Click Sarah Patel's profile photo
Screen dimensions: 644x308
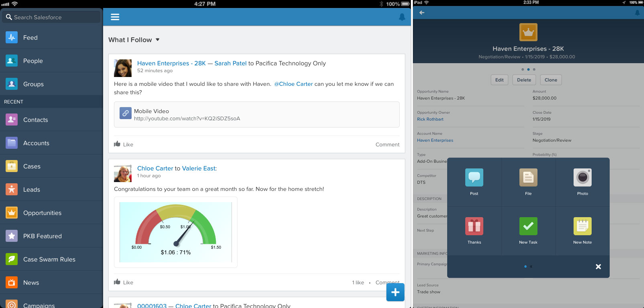pos(123,68)
